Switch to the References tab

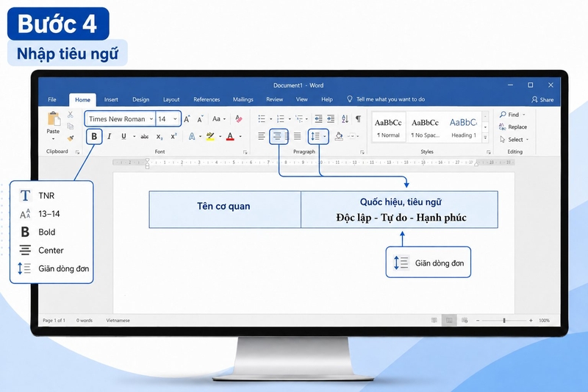207,99
